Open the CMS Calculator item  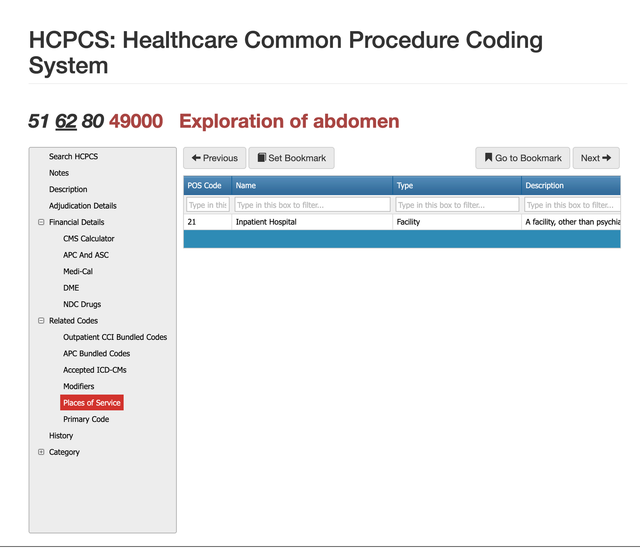pyautogui.click(x=88, y=239)
